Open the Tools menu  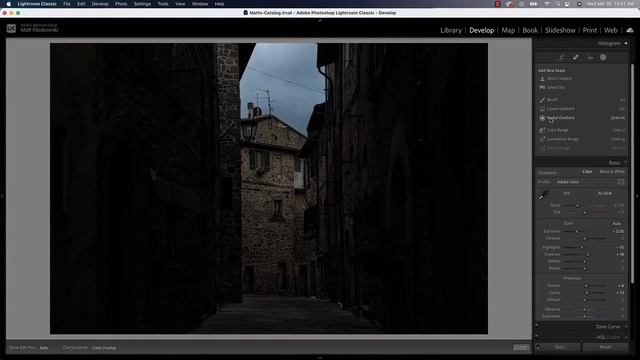coord(163,4)
